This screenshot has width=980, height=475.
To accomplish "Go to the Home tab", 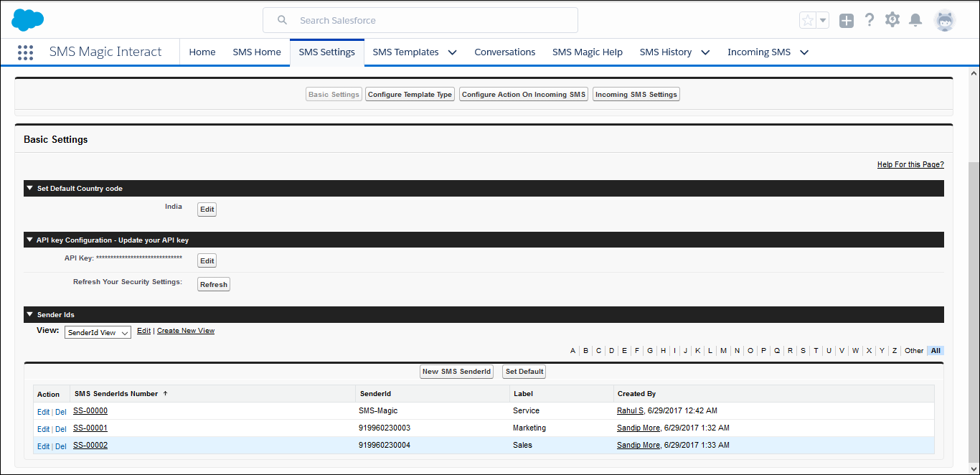I will tap(202, 52).
